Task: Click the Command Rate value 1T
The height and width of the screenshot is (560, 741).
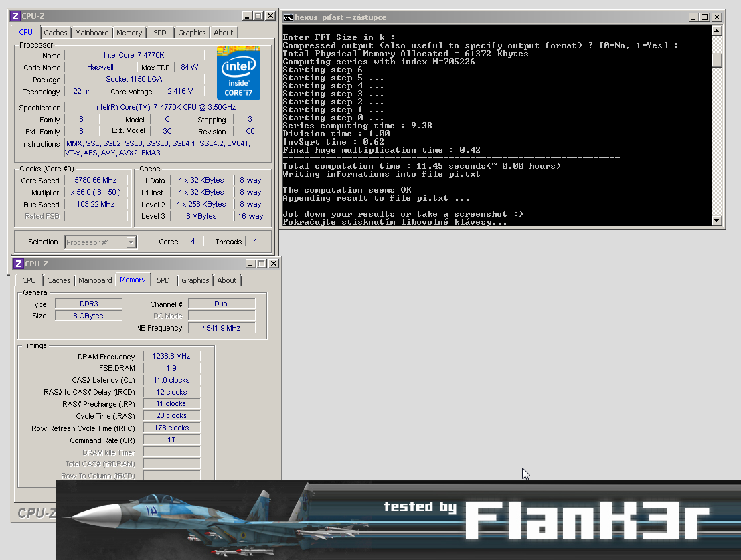Action: pyautogui.click(x=171, y=440)
